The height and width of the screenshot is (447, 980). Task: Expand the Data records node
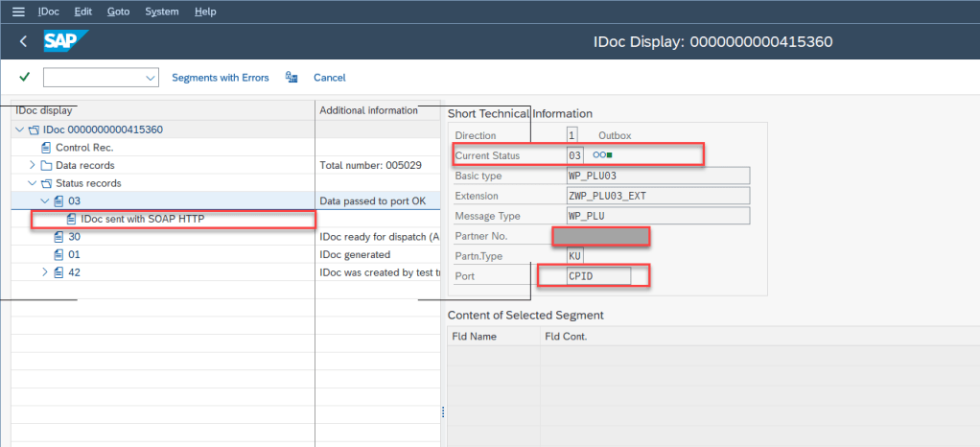(33, 165)
